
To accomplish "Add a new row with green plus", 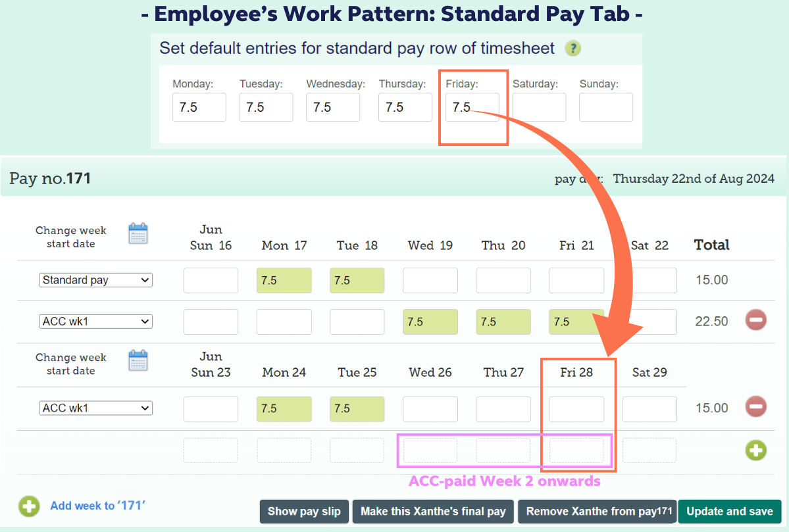I will 755,450.
